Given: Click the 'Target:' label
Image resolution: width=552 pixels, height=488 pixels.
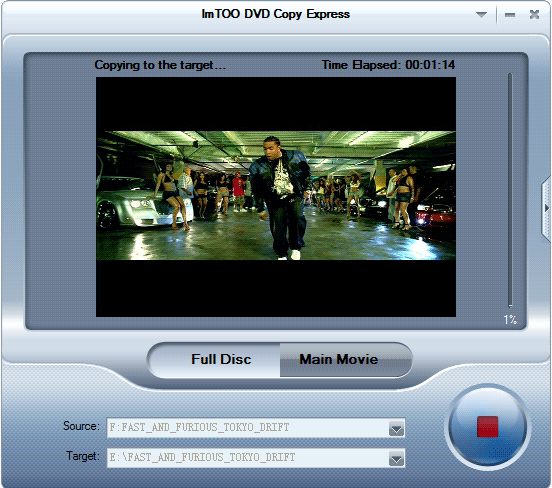Looking at the screenshot, I should 83,456.
